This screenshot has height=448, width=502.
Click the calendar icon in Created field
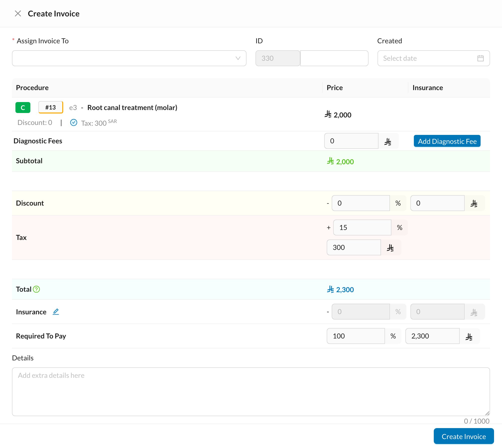click(481, 58)
